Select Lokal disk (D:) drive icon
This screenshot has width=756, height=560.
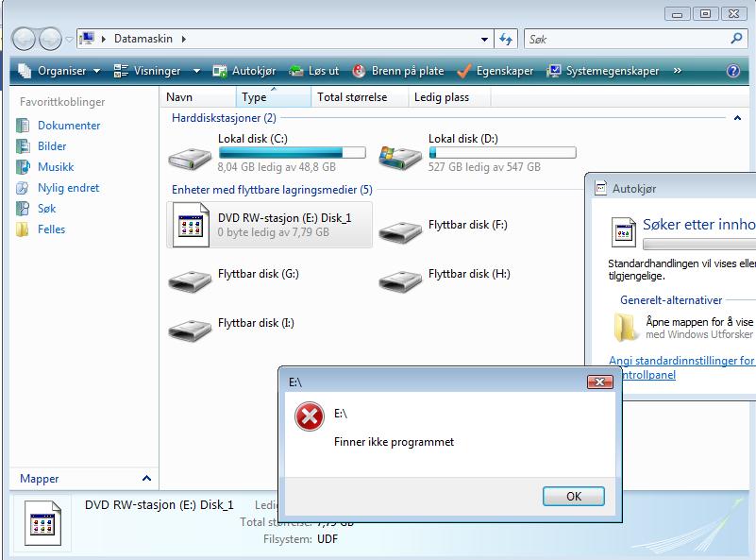pos(400,158)
